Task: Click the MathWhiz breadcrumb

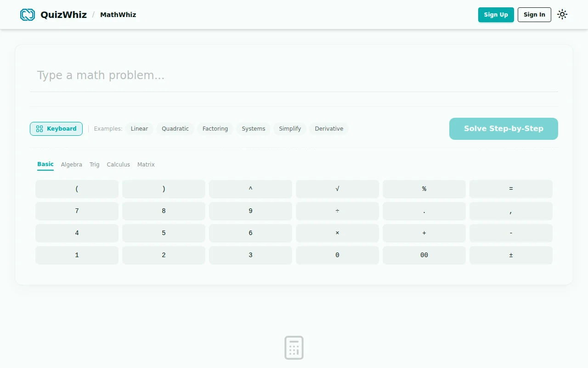Action: pyautogui.click(x=118, y=15)
